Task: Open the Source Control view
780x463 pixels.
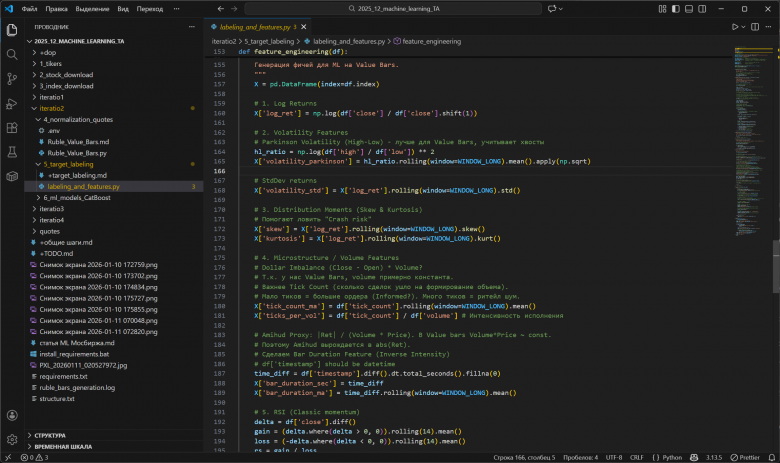Action: pyautogui.click(x=12, y=78)
